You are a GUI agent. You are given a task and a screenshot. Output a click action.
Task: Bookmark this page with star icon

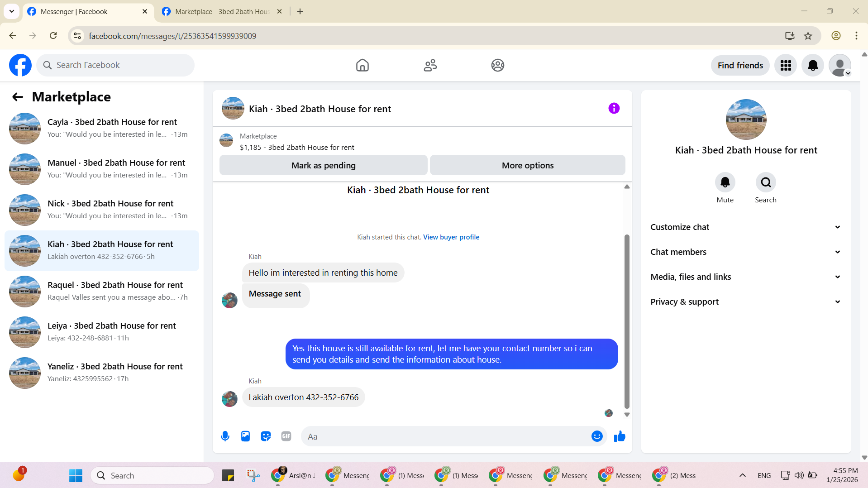pos(808,36)
